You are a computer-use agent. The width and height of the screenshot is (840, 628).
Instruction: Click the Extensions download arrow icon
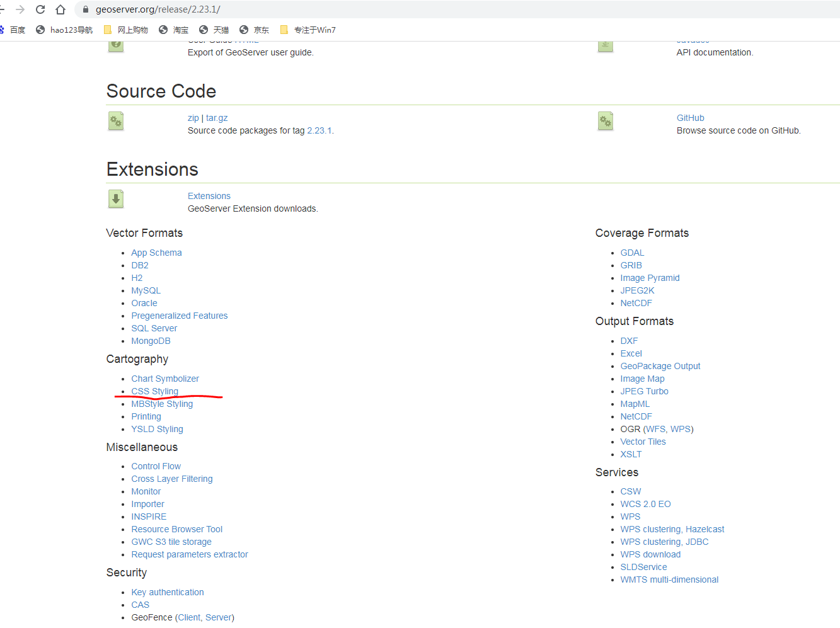coord(116,199)
